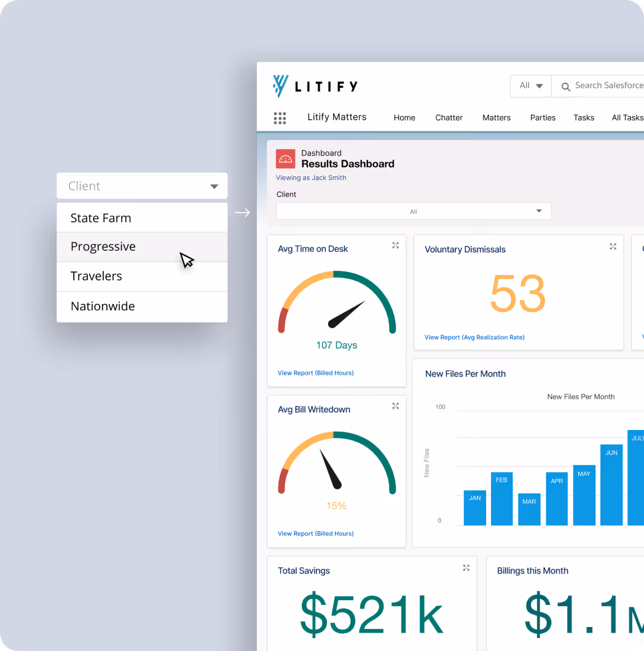
Task: Open the dashboard Client filter set to All
Action: pos(414,211)
